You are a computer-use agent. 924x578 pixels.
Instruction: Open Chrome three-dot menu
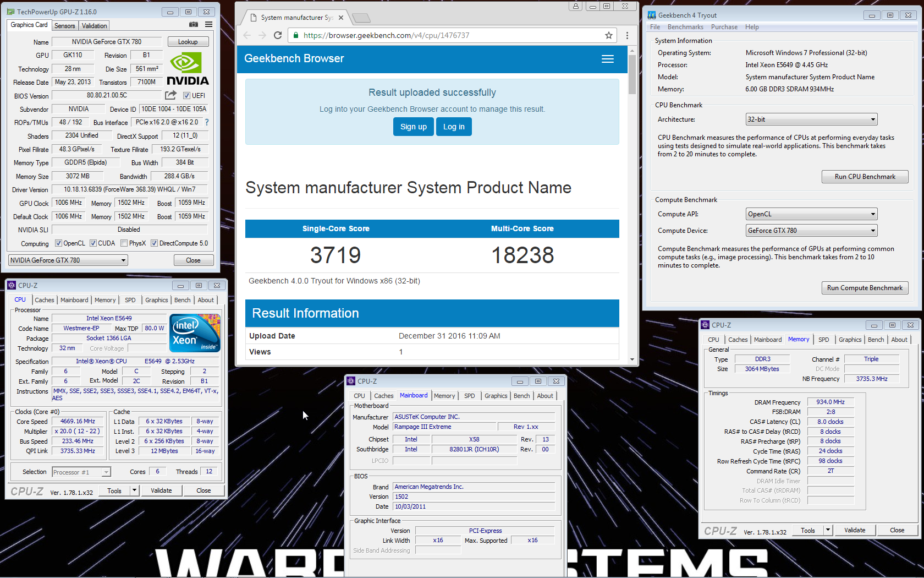pyautogui.click(x=627, y=35)
